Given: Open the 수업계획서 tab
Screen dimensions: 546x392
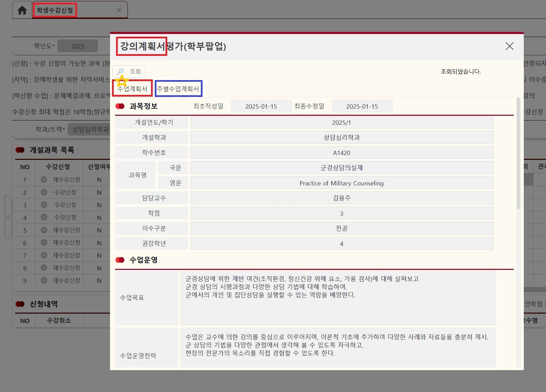Looking at the screenshot, I should click(x=133, y=89).
